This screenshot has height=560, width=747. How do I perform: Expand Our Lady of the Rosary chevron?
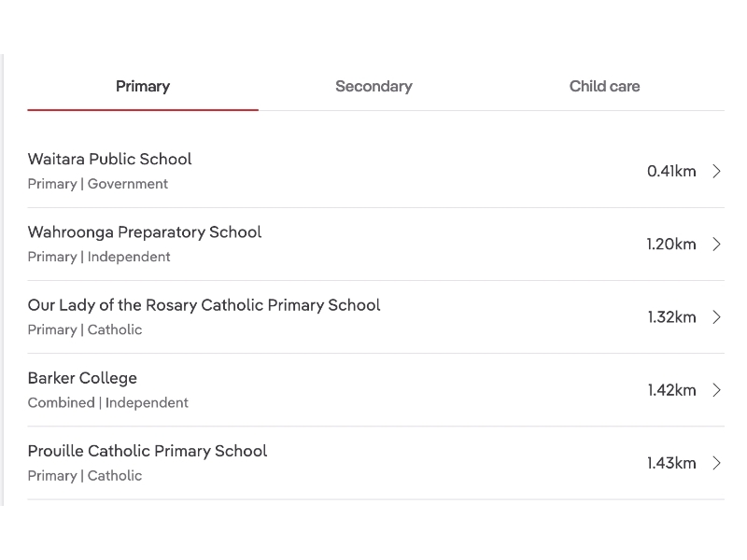716,317
